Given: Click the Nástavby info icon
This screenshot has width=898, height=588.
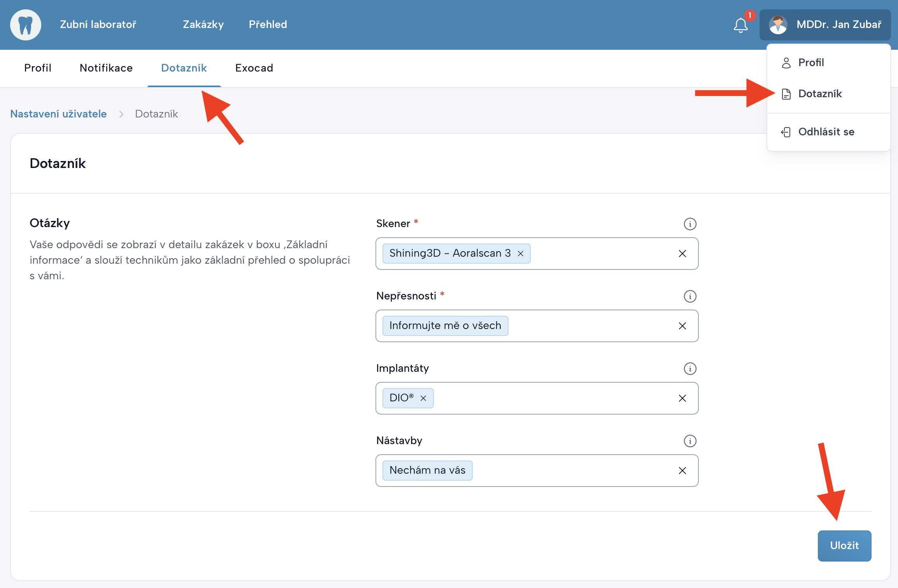Looking at the screenshot, I should tap(690, 441).
